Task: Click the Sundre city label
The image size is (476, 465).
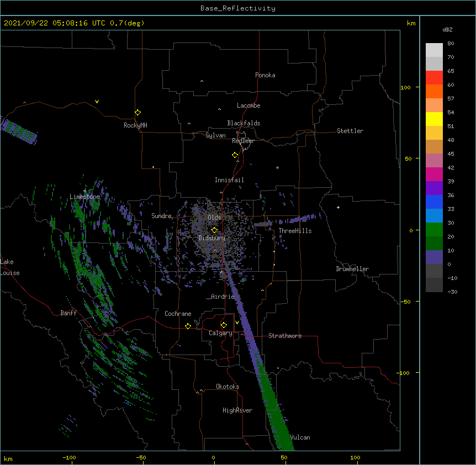Action: [x=161, y=216]
